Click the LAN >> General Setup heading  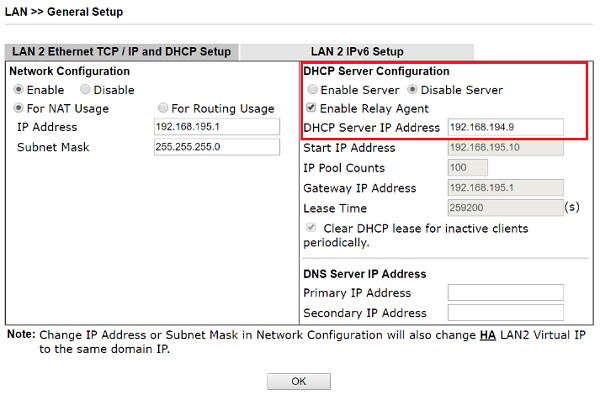click(x=64, y=12)
